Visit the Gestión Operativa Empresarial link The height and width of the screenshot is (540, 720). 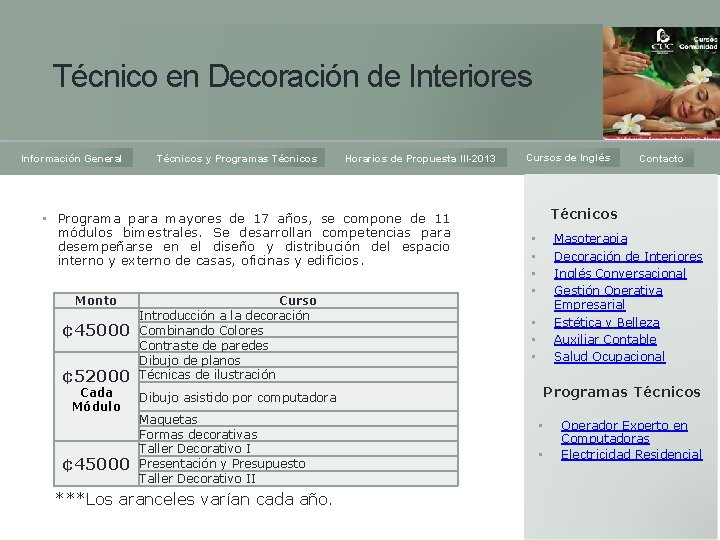tap(608, 298)
